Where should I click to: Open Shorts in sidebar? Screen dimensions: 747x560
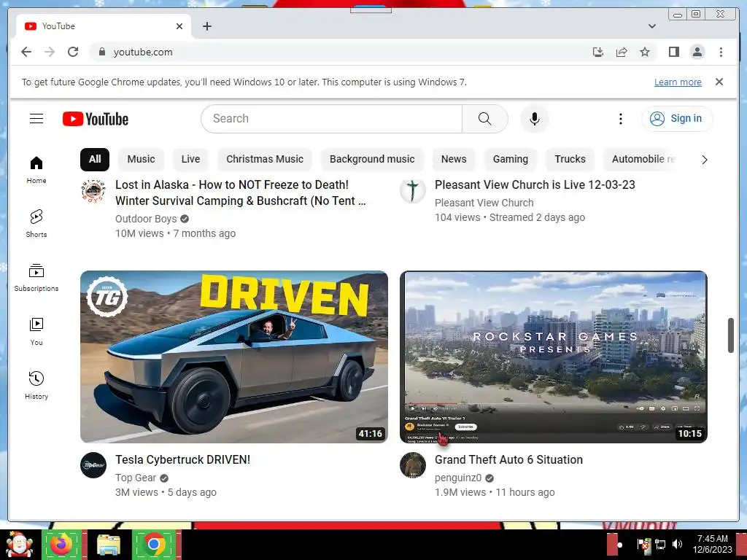pos(36,223)
